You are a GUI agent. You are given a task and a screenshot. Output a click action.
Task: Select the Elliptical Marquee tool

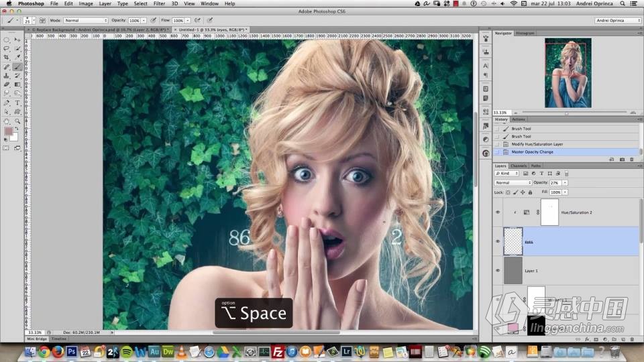tap(7, 40)
